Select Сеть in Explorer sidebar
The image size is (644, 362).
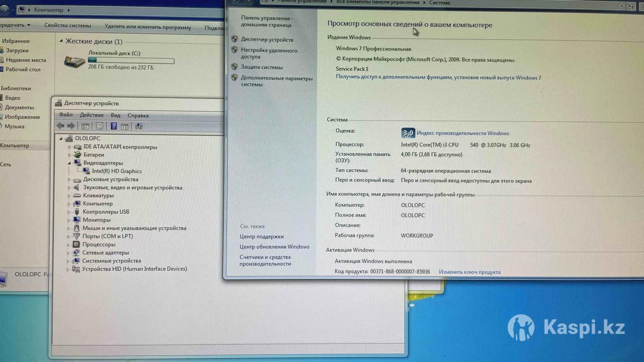[5, 165]
